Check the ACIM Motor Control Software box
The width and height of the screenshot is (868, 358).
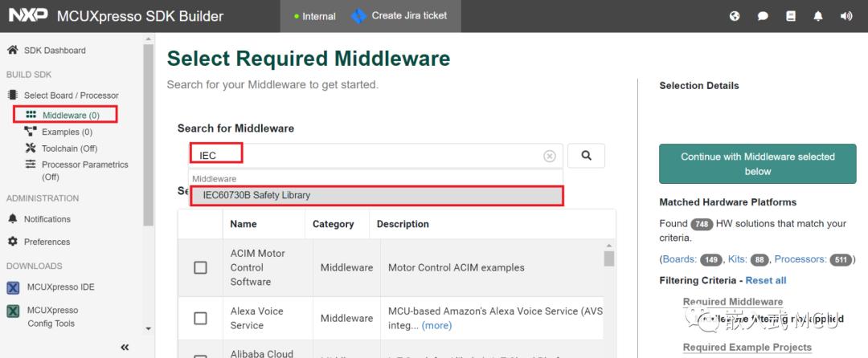click(200, 267)
